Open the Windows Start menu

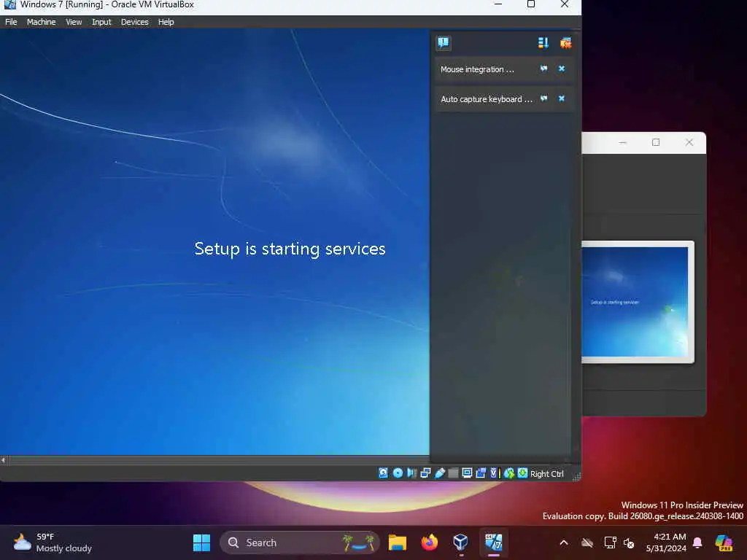201,542
